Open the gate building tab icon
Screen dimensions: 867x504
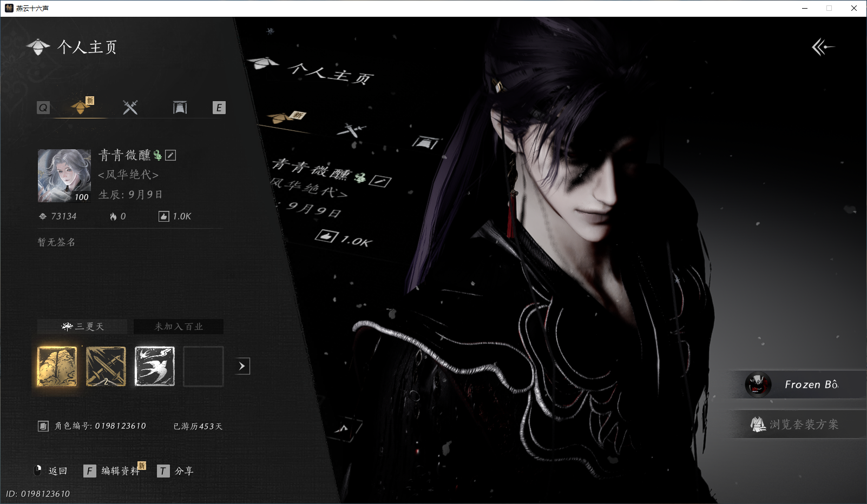pyautogui.click(x=180, y=108)
